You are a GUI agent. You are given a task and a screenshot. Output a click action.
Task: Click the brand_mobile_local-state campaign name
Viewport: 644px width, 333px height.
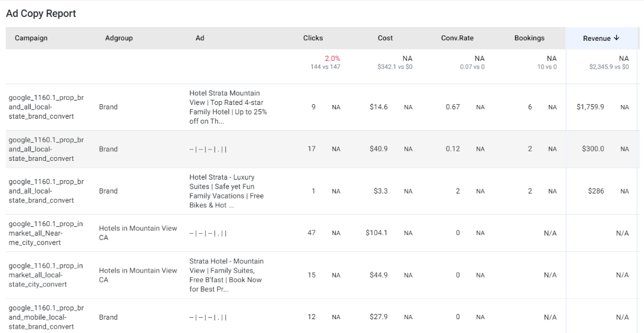click(x=46, y=317)
